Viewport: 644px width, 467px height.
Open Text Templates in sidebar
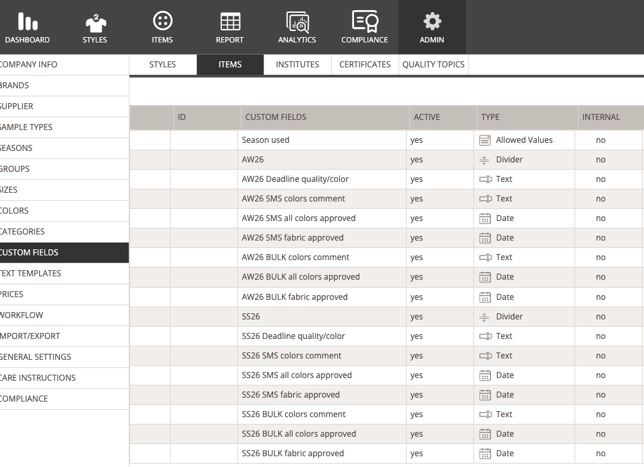coord(64,274)
